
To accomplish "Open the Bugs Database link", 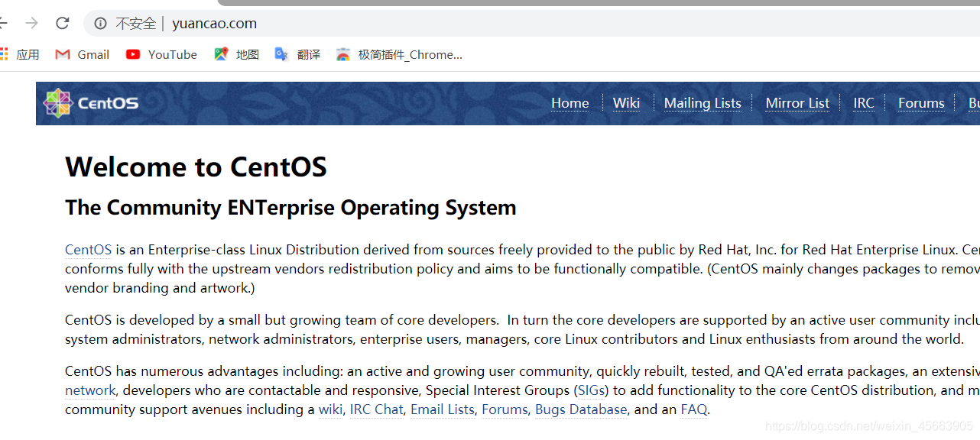I will click(x=581, y=409).
